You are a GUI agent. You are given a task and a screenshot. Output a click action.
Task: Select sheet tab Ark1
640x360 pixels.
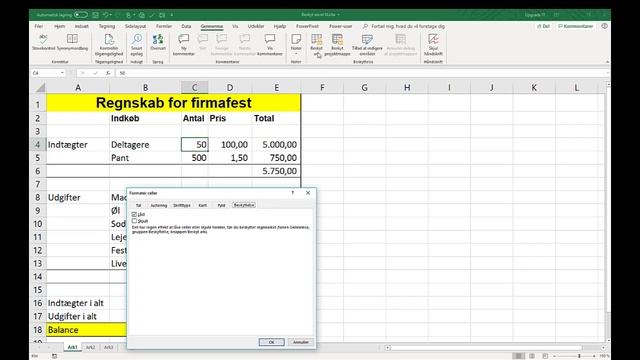click(x=72, y=347)
